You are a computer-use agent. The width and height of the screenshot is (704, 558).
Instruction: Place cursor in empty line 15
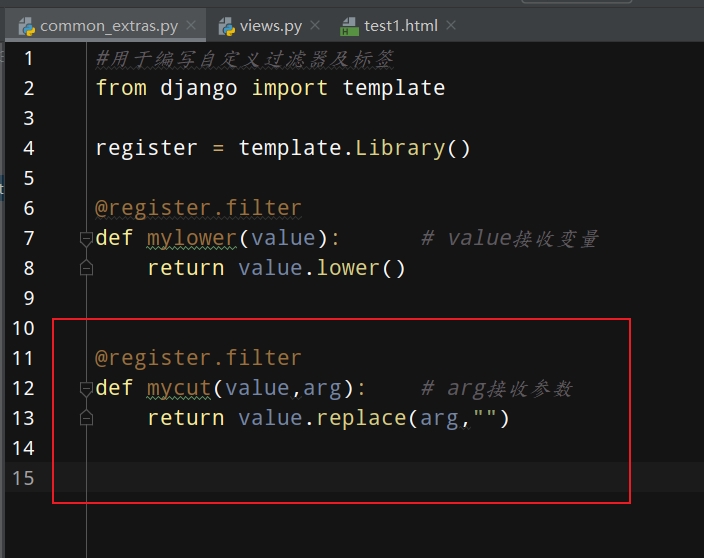300,478
